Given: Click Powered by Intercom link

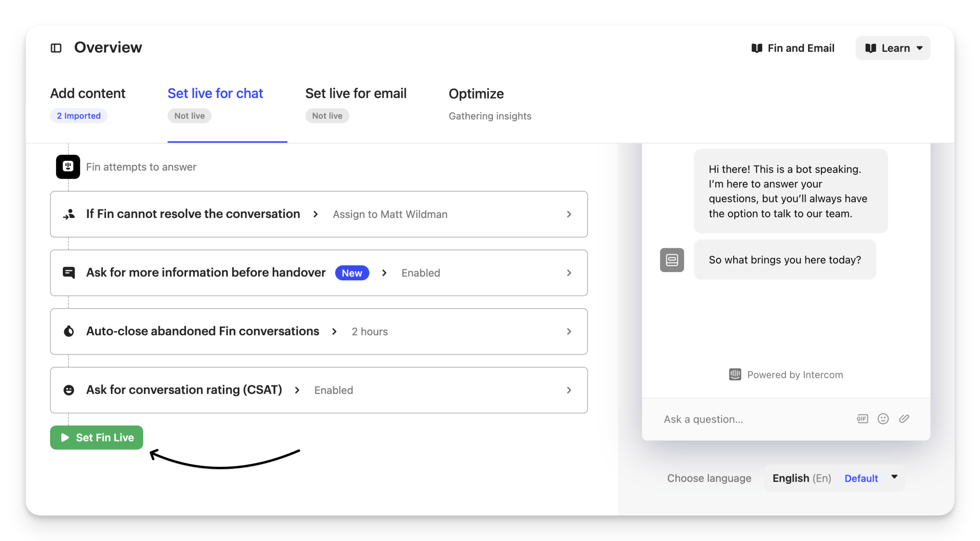Looking at the screenshot, I should (x=786, y=374).
